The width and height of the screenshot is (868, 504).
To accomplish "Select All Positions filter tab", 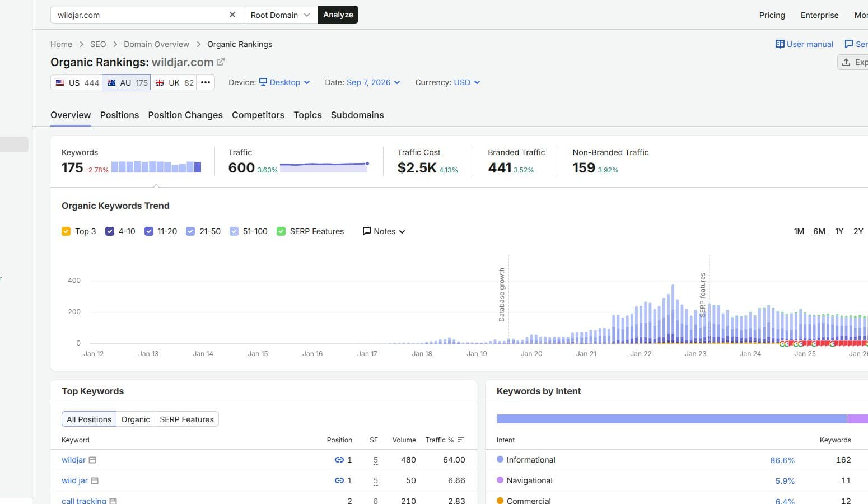I will pyautogui.click(x=89, y=419).
